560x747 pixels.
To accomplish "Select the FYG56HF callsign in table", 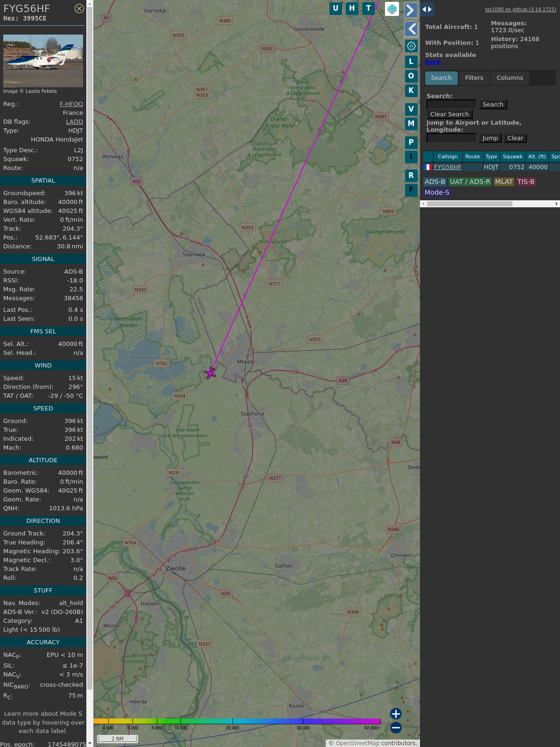I will [x=448, y=167].
